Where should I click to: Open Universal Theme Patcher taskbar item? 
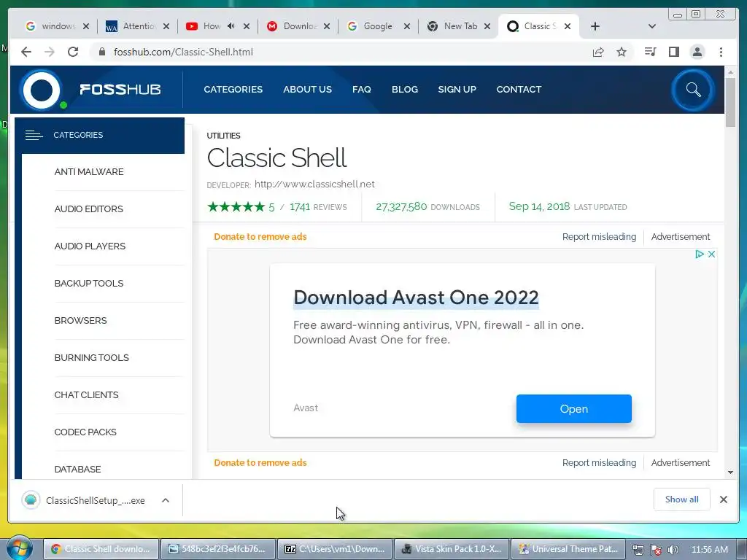[x=568, y=549]
